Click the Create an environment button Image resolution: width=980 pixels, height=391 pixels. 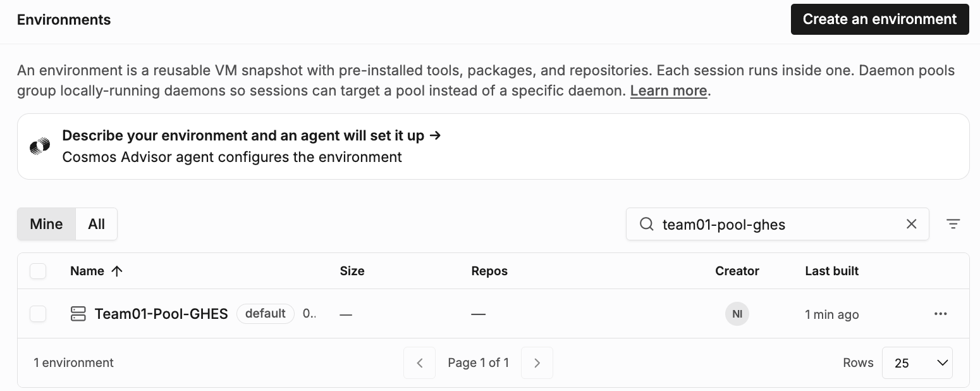(x=879, y=19)
